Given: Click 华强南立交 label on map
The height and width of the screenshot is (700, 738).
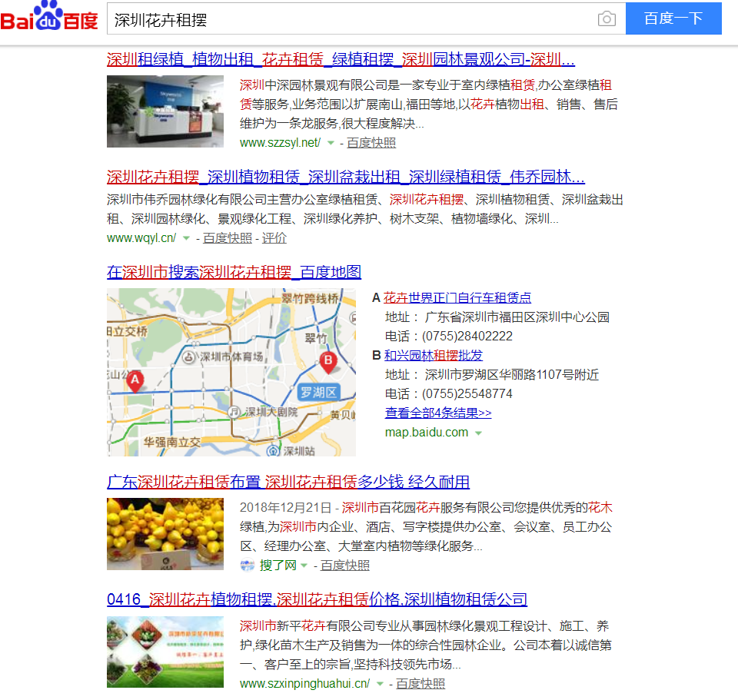Looking at the screenshot, I should (172, 442).
